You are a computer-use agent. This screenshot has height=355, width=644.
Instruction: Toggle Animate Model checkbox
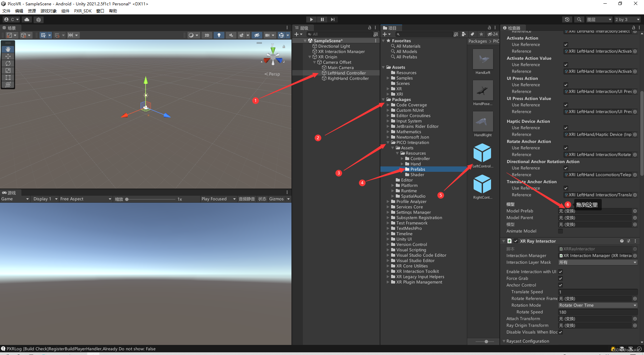click(x=560, y=231)
